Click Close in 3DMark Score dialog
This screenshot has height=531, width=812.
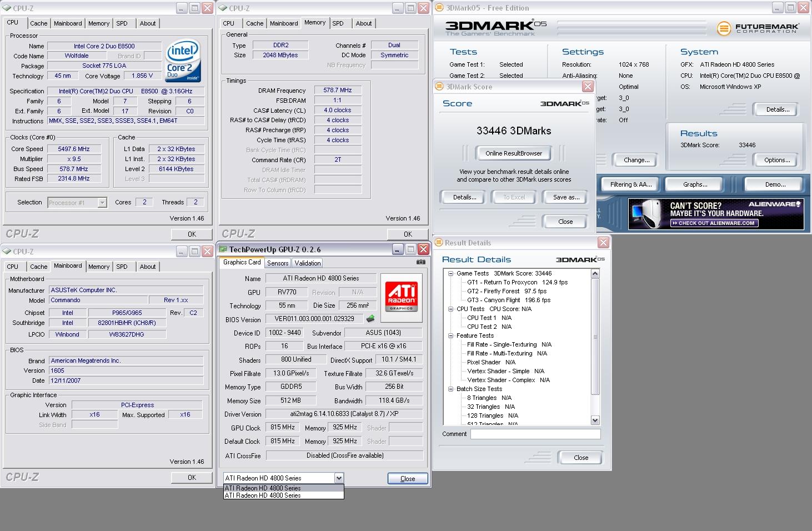(565, 222)
